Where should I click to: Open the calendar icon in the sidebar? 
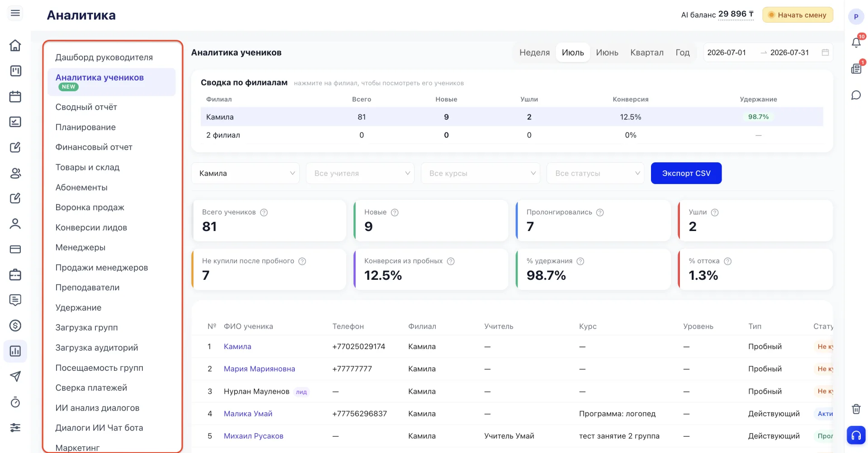15,96
